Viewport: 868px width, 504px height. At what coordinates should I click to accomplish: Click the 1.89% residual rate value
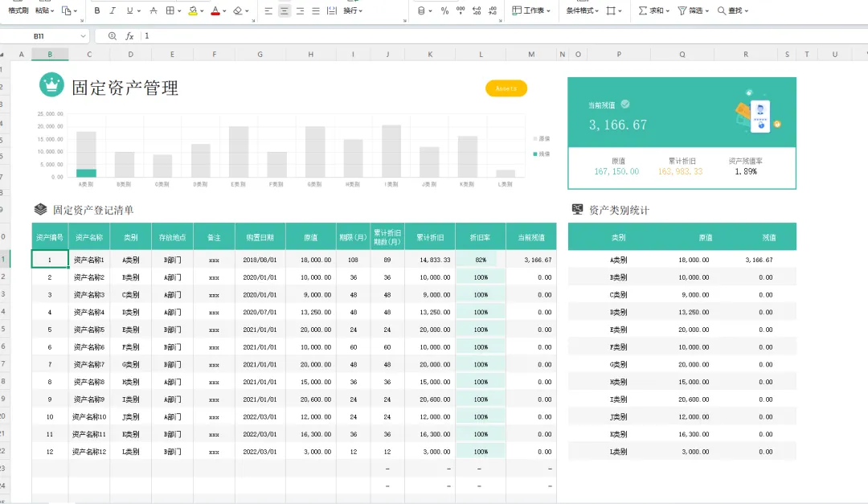pos(746,172)
